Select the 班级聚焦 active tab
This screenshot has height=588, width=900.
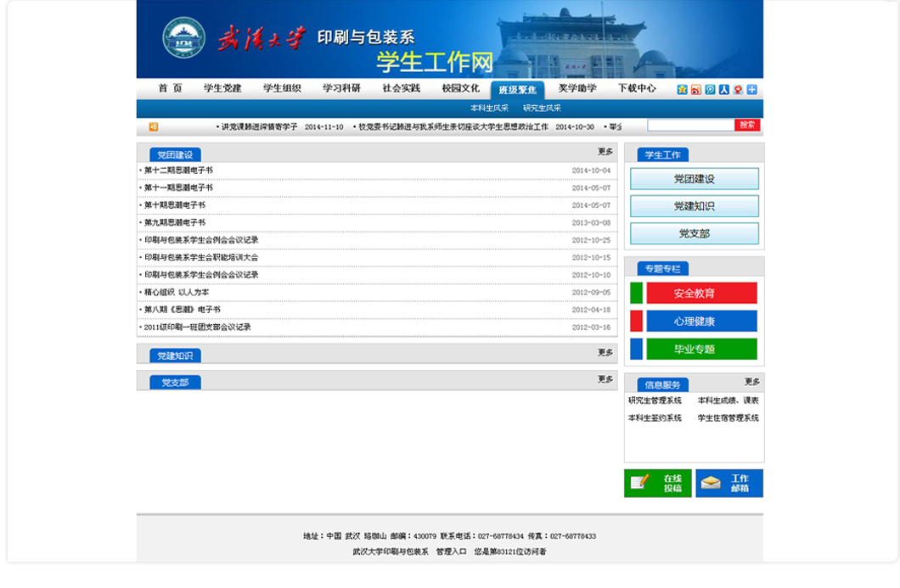pyautogui.click(x=517, y=90)
